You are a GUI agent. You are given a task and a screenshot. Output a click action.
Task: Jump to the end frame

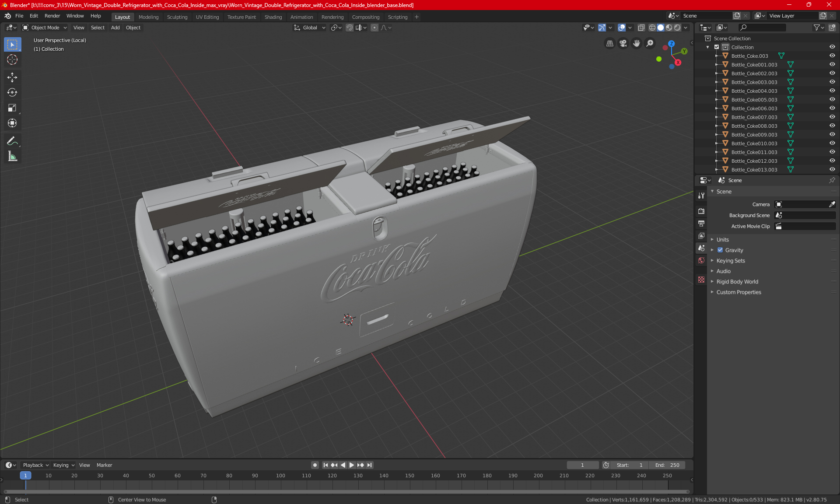pos(370,465)
